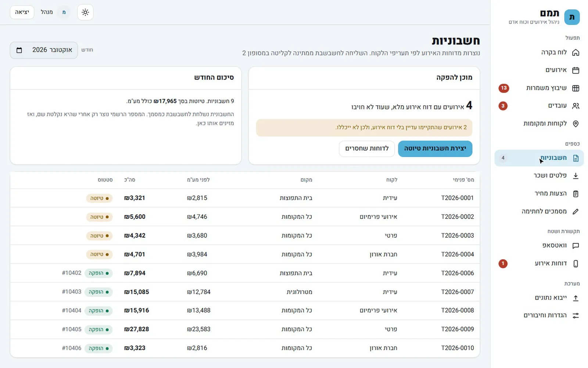
Task: Open מסמכים לחתימה pen icon
Action: tap(576, 211)
